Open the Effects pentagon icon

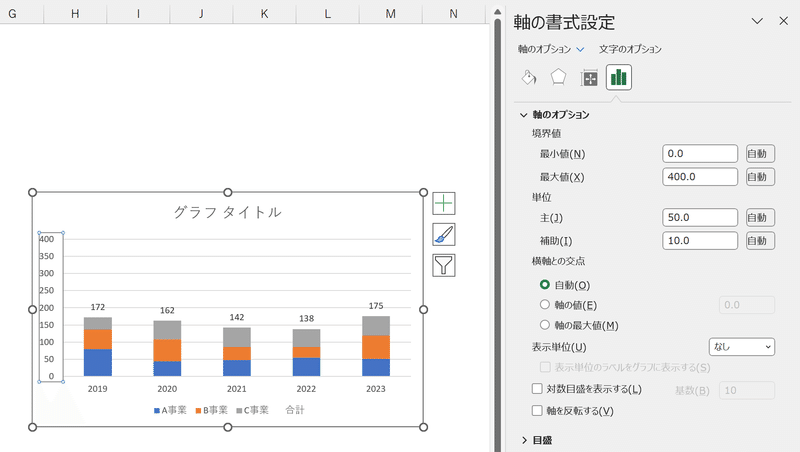click(558, 78)
